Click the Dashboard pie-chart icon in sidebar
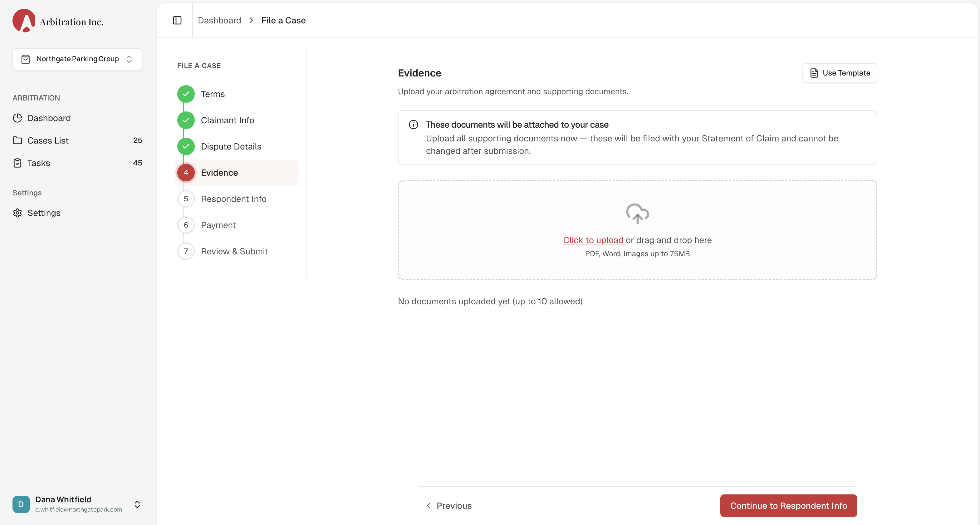The height and width of the screenshot is (525, 980). coord(17,118)
